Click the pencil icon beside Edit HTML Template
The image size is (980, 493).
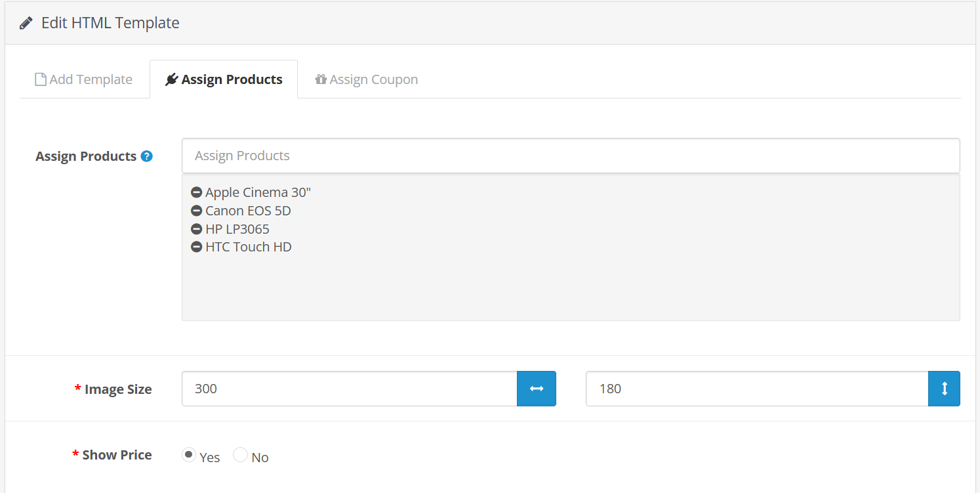coord(26,23)
